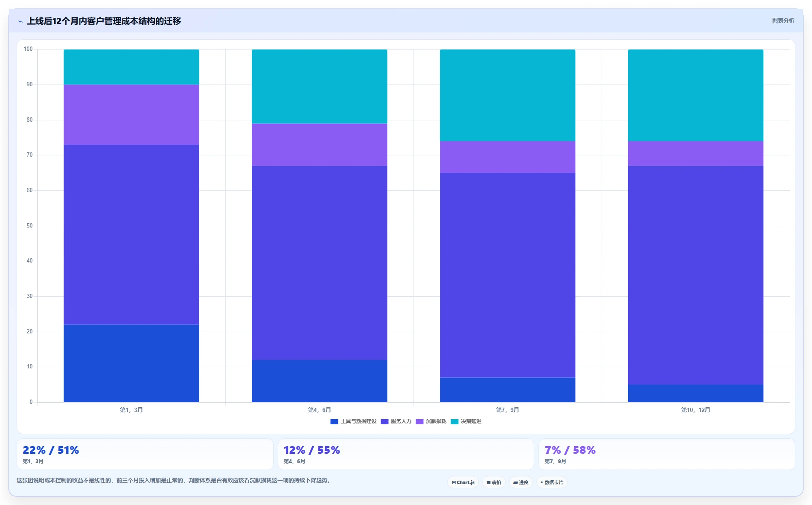This screenshot has width=812, height=505.
Task: Click the 数据卡片 tag chip
Action: [x=552, y=482]
